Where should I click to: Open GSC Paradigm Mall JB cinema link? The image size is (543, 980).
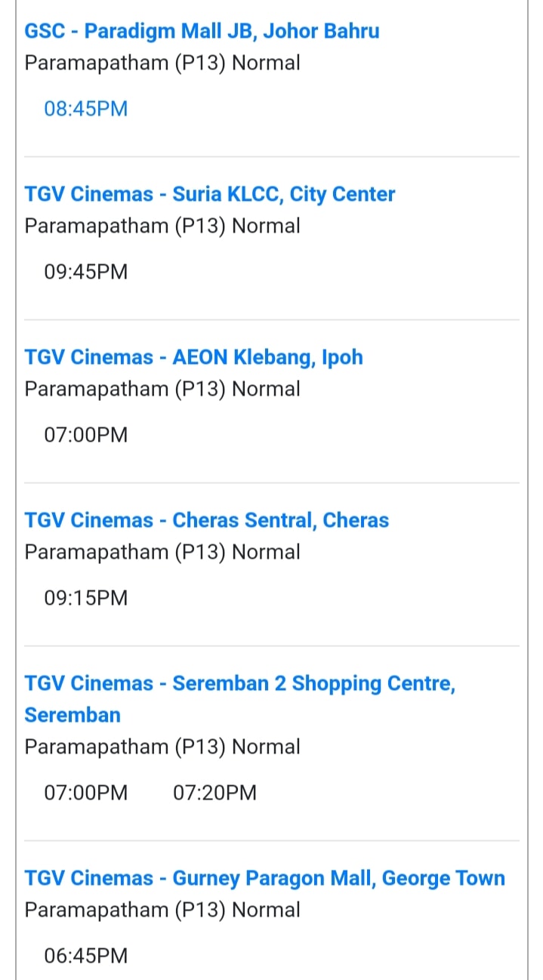[202, 31]
